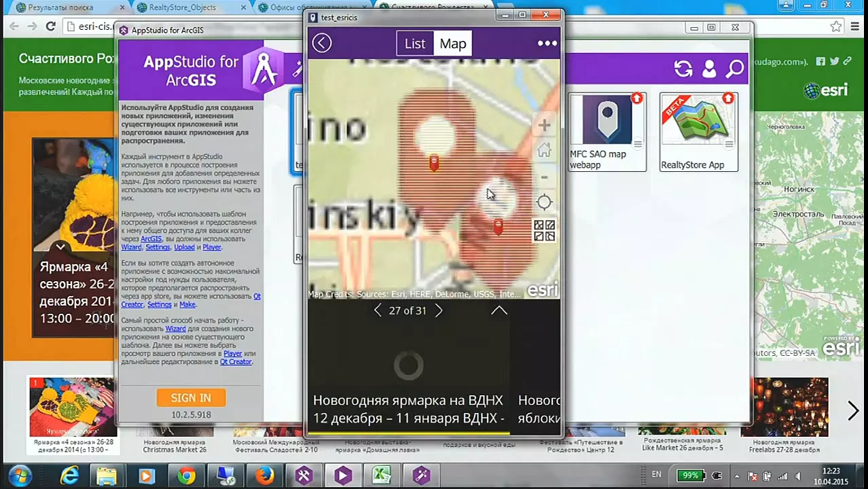Open the basemap gallery grid icon
The height and width of the screenshot is (489, 868).
[x=544, y=230]
